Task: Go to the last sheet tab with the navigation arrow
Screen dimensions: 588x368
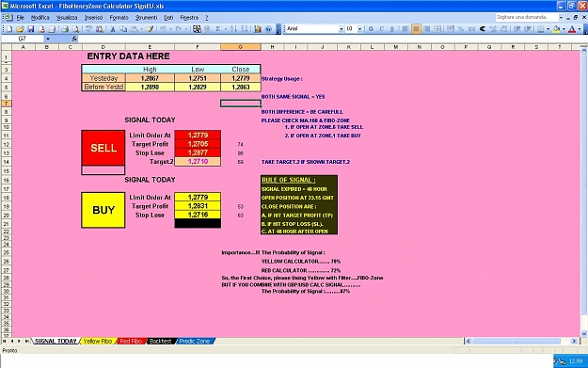Action: tap(27, 341)
